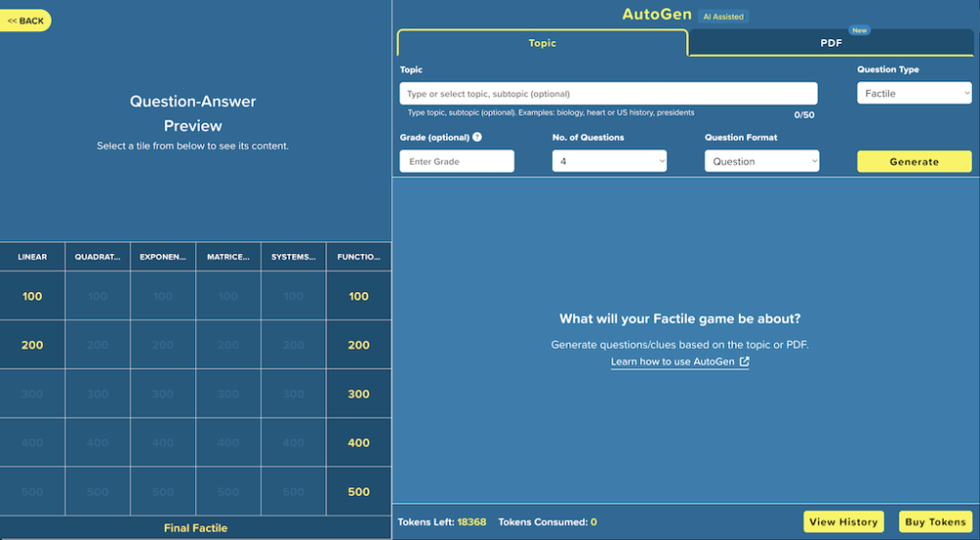Select the QUADRAT... category header
Screen dimensions: 980x540
pos(97,257)
